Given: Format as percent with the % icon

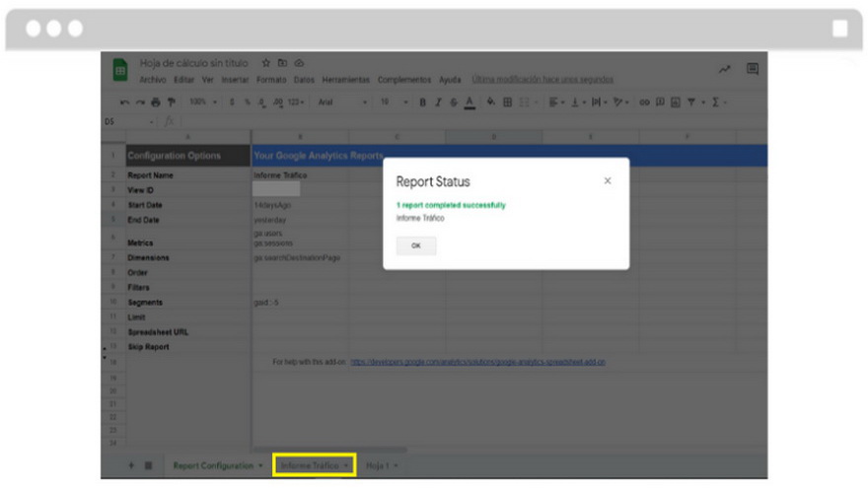Looking at the screenshot, I should pyautogui.click(x=247, y=103).
